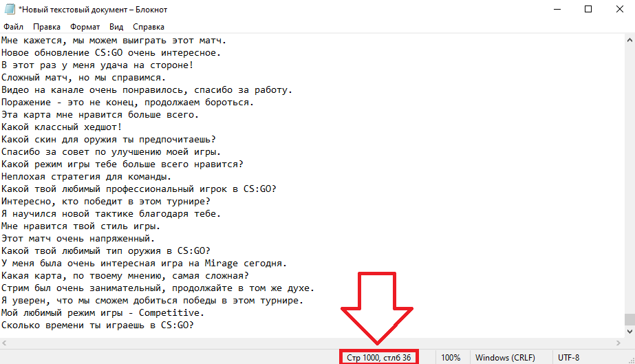
Task: Click the vertical scrollbar thumb
Action: pyautogui.click(x=629, y=319)
